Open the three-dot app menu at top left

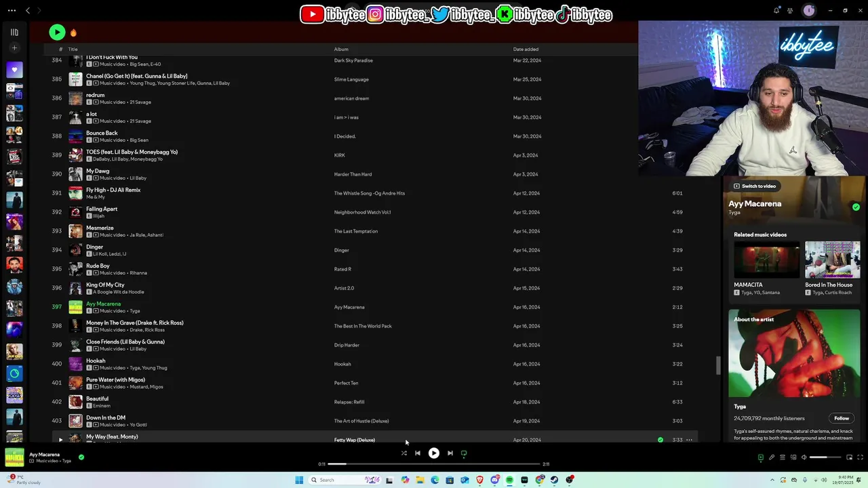click(x=12, y=10)
